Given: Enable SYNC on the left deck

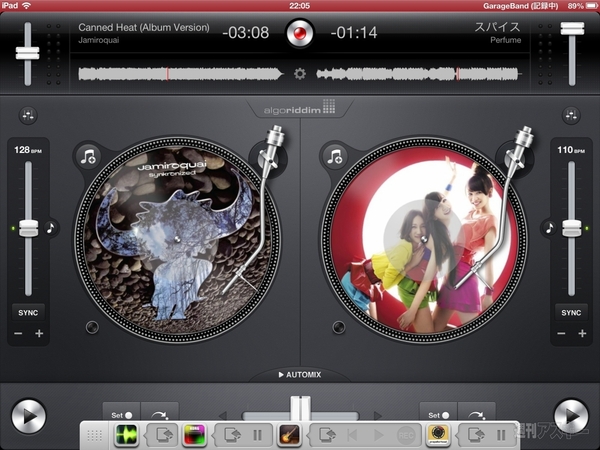Looking at the screenshot, I should pyautogui.click(x=28, y=313).
